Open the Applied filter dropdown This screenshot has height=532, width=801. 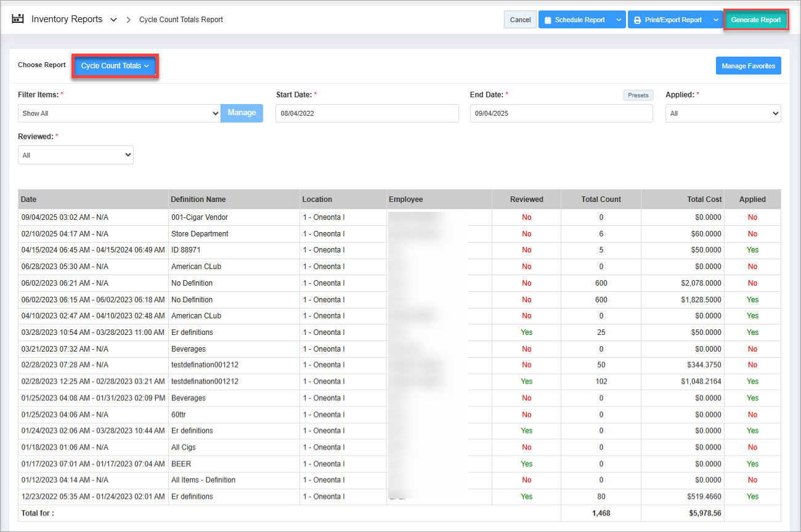tap(723, 113)
